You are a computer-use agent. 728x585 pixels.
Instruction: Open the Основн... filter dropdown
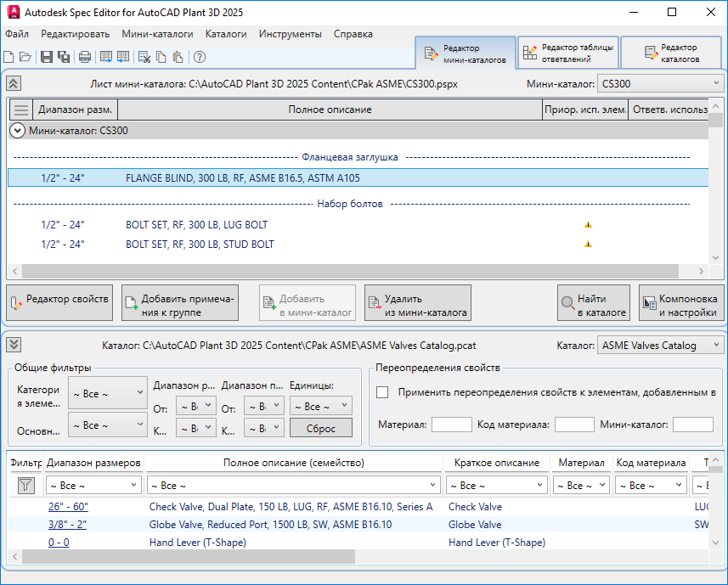coord(108,425)
